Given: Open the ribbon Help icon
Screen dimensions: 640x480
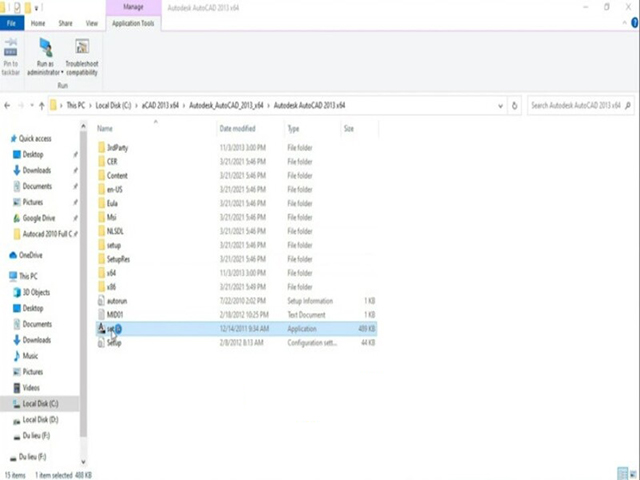Looking at the screenshot, I should [635, 23].
